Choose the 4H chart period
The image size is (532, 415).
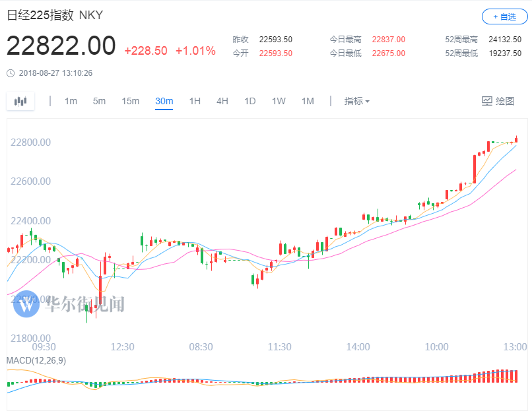[222, 101]
